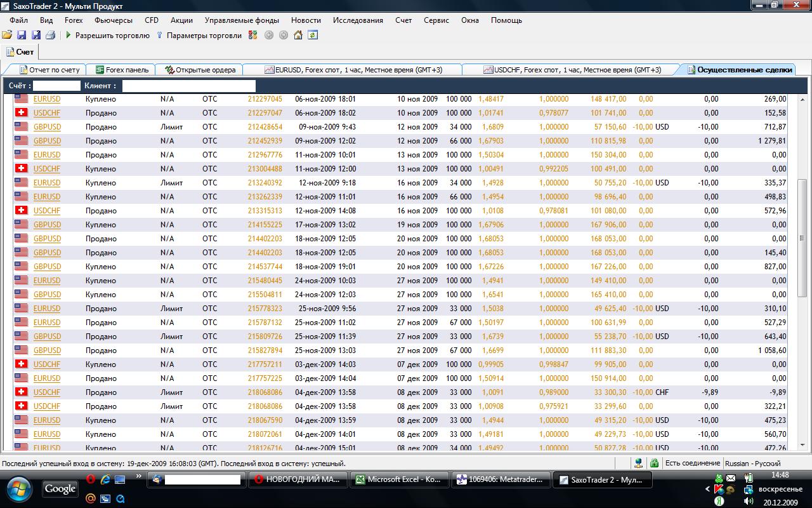Click the profit value 1 279,81
The image size is (812, 508).
(772, 141)
